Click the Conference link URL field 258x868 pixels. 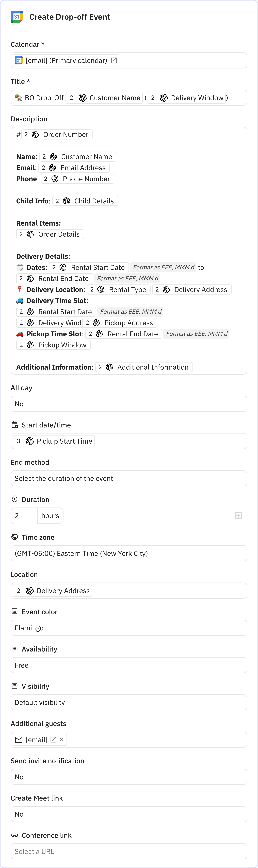(129, 852)
